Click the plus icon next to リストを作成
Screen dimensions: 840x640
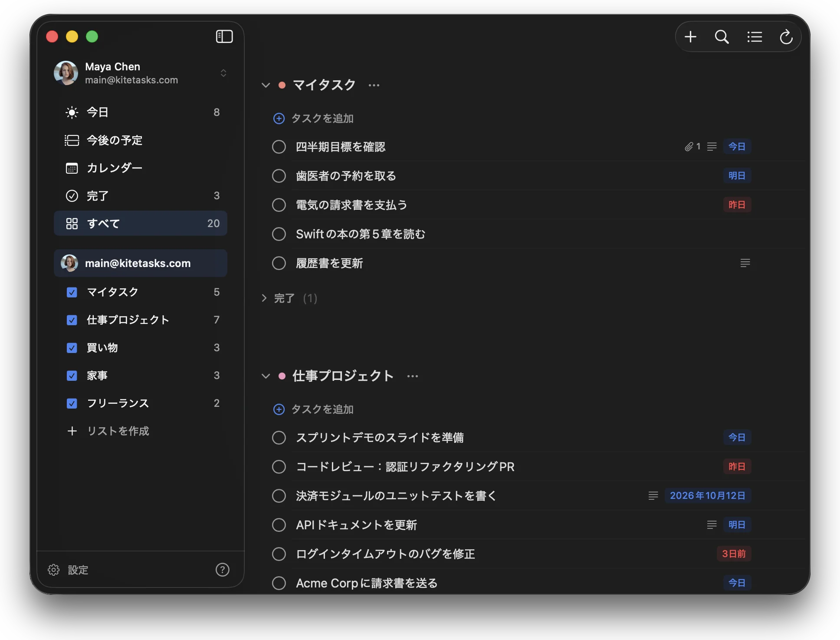pyautogui.click(x=72, y=431)
